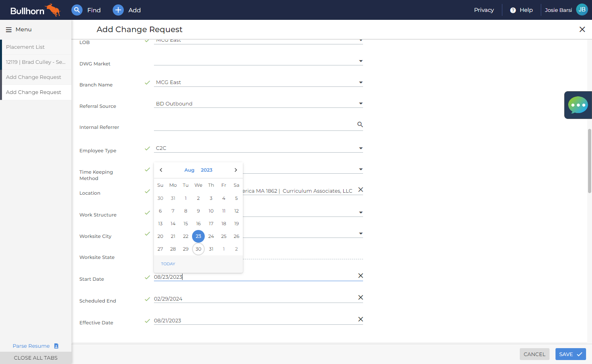Click the 2023 year label

coord(207,170)
